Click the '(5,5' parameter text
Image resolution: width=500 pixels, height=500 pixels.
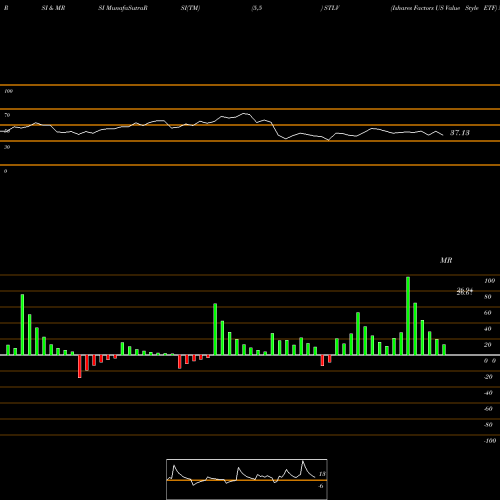(257, 8)
